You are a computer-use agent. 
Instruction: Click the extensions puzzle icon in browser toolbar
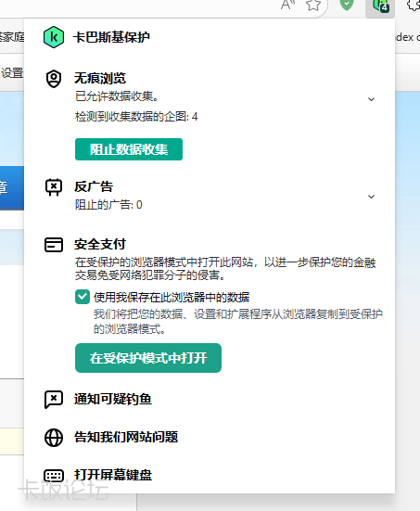pyautogui.click(x=414, y=5)
